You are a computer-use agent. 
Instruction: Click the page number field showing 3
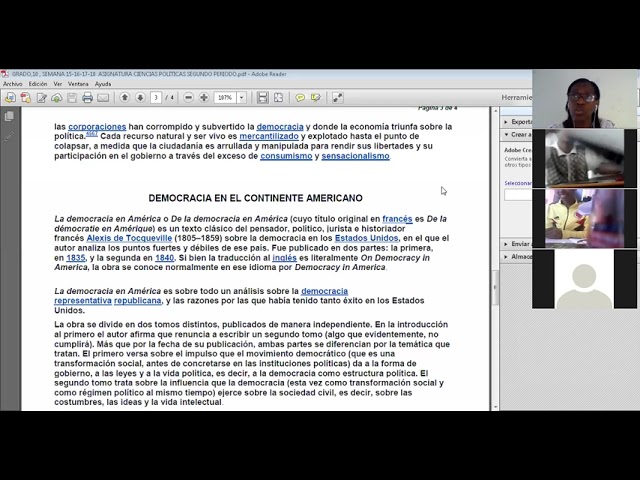coord(156,98)
